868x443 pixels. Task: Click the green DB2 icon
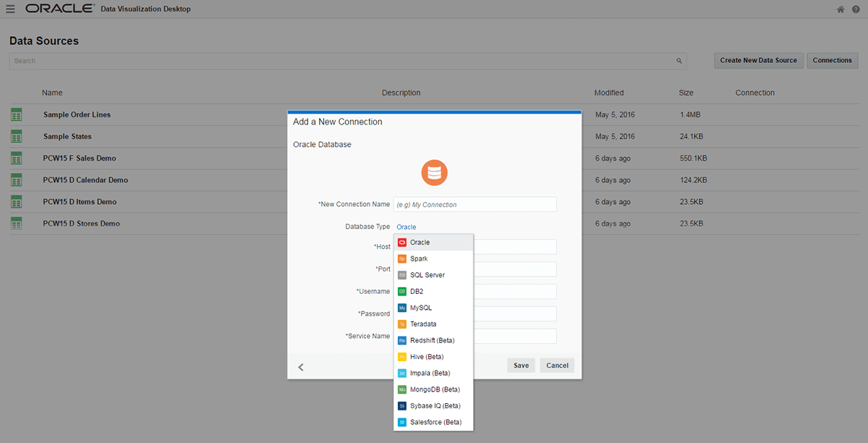pos(402,291)
